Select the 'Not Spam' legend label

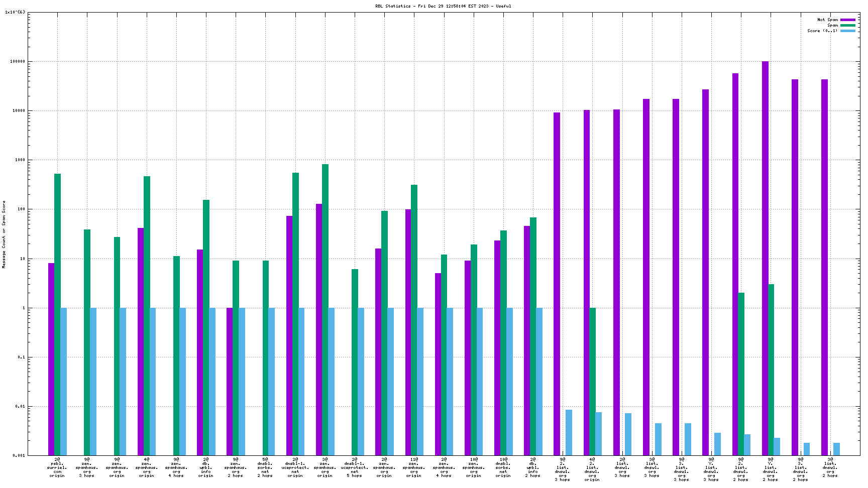pyautogui.click(x=827, y=20)
